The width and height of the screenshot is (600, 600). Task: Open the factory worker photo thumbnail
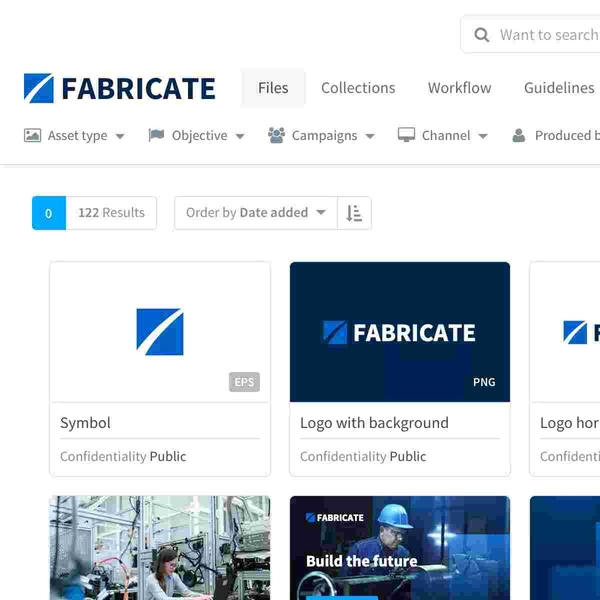[160, 548]
